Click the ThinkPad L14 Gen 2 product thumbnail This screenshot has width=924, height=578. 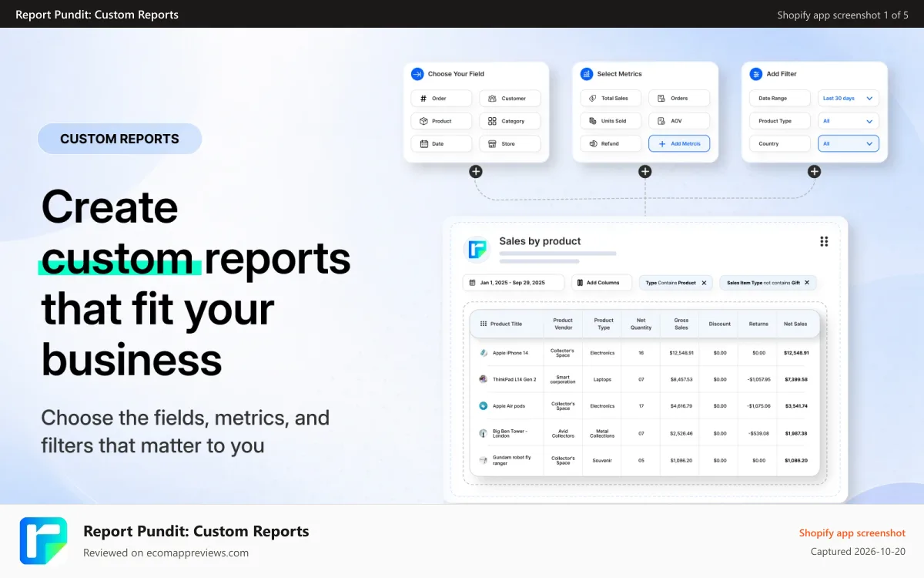(x=484, y=379)
